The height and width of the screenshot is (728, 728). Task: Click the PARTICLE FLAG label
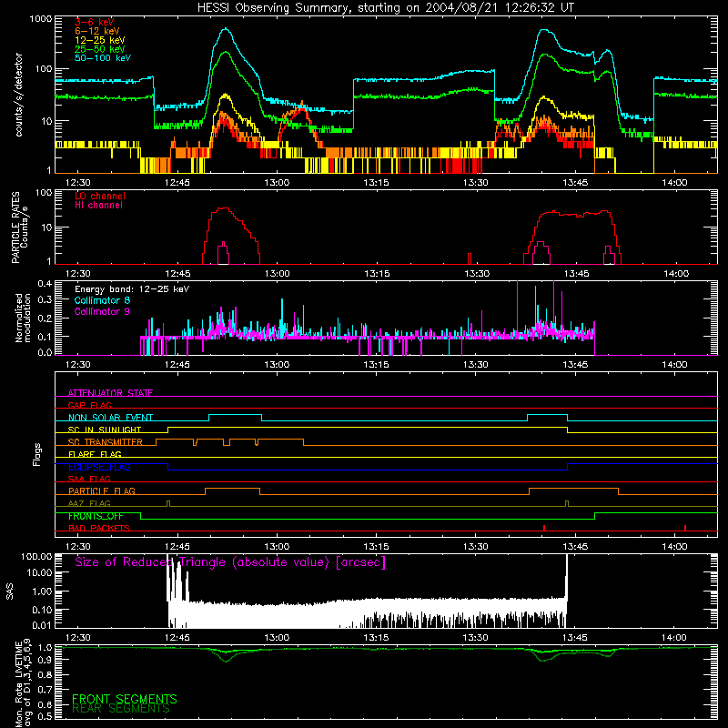(102, 491)
